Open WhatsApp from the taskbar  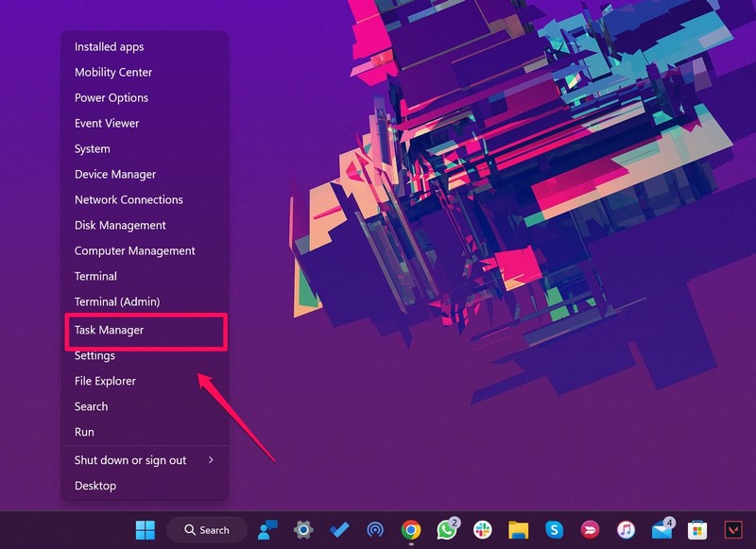pos(446,529)
